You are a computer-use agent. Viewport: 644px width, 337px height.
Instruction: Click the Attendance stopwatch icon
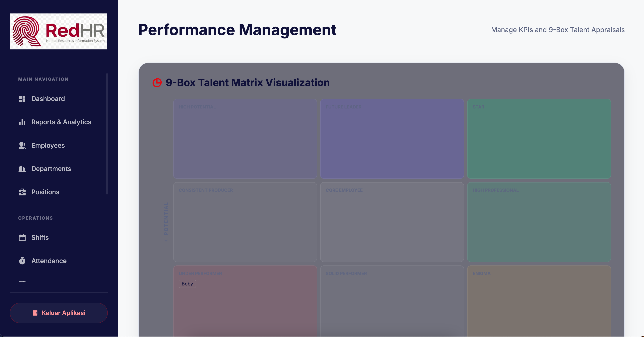click(22, 261)
